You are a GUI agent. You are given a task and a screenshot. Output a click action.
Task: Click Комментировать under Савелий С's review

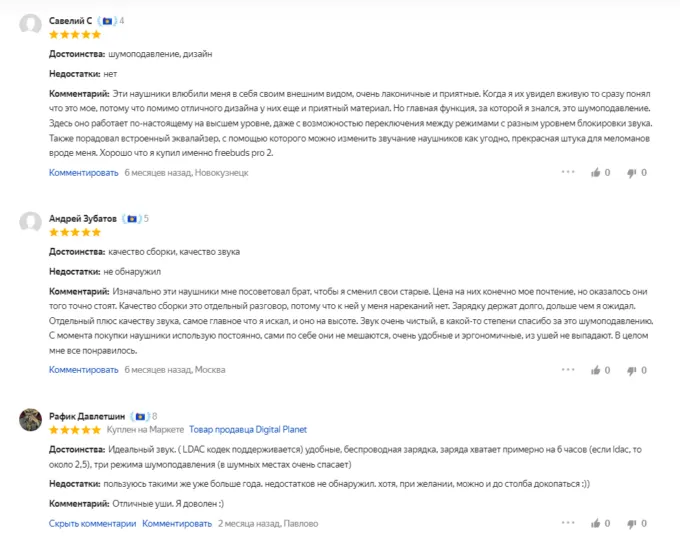pos(84,173)
